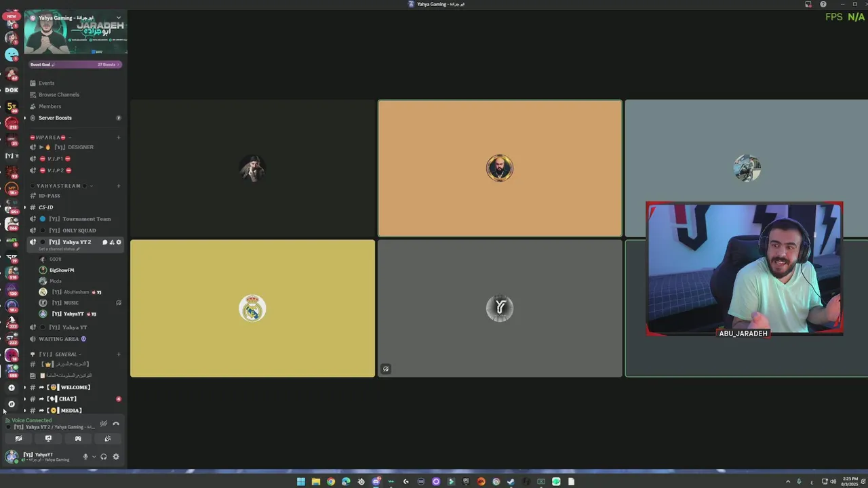Show hidden system tray icons
This screenshot has height=488, width=868.
tap(788, 482)
